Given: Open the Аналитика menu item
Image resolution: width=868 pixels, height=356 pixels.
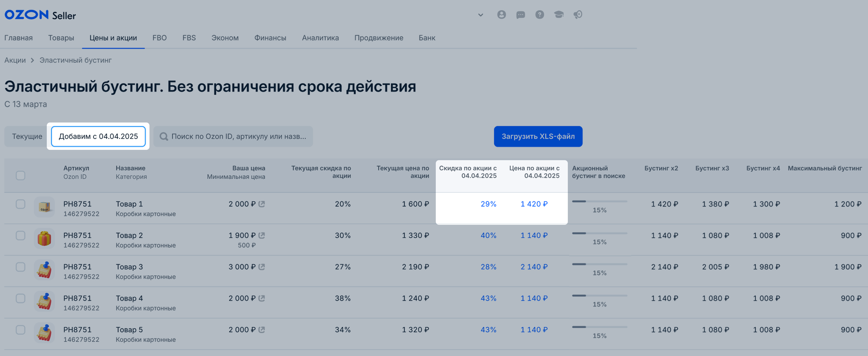Looking at the screenshot, I should [x=320, y=38].
